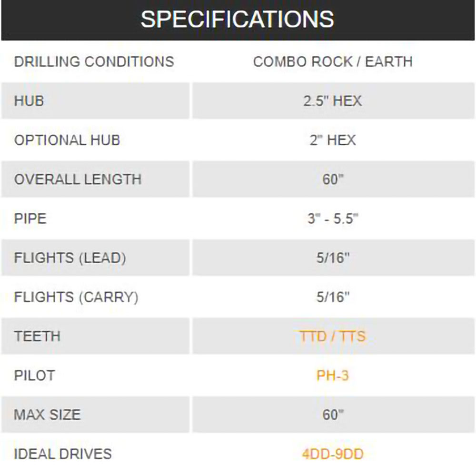Viewport: 476px width, 476px height.
Task: Select the DRILLING CONDITIONS label
Action: (94, 62)
